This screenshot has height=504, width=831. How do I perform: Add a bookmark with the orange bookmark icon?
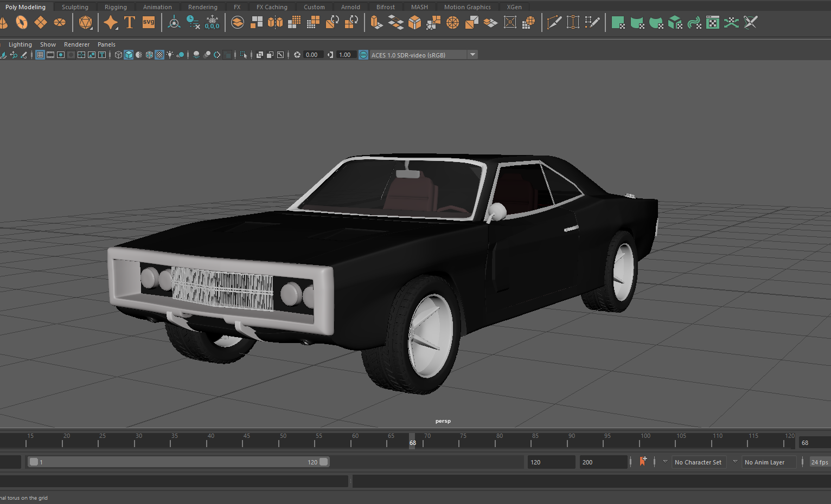(x=643, y=462)
